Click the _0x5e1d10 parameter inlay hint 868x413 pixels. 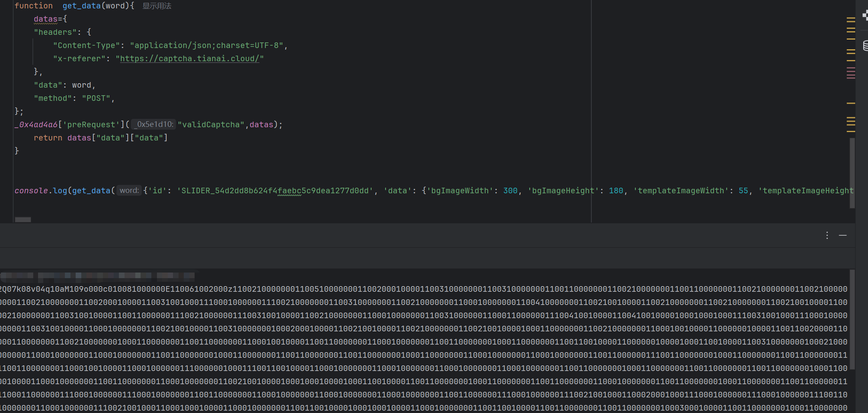pyautogui.click(x=154, y=124)
